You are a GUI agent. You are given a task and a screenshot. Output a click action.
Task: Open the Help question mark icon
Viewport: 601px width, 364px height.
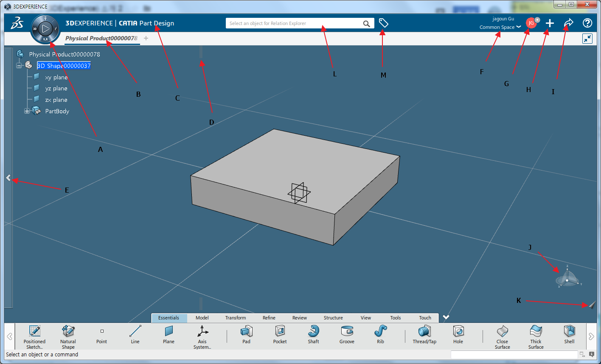click(x=587, y=23)
